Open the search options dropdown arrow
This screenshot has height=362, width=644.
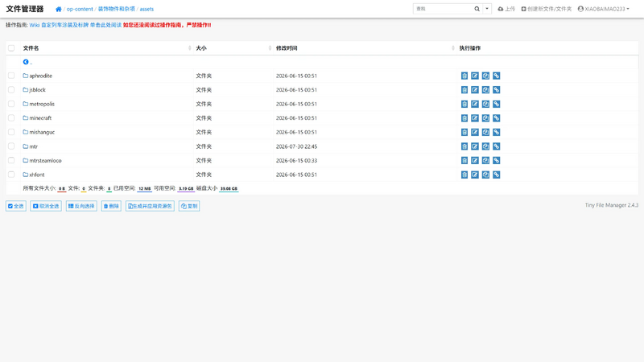tap(487, 9)
